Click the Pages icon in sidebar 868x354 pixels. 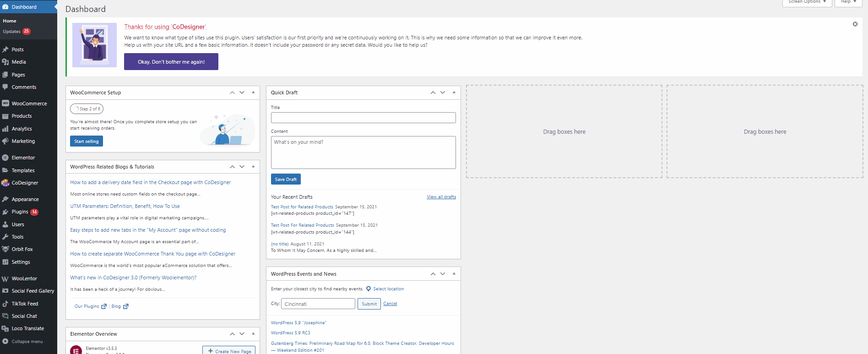pos(5,75)
